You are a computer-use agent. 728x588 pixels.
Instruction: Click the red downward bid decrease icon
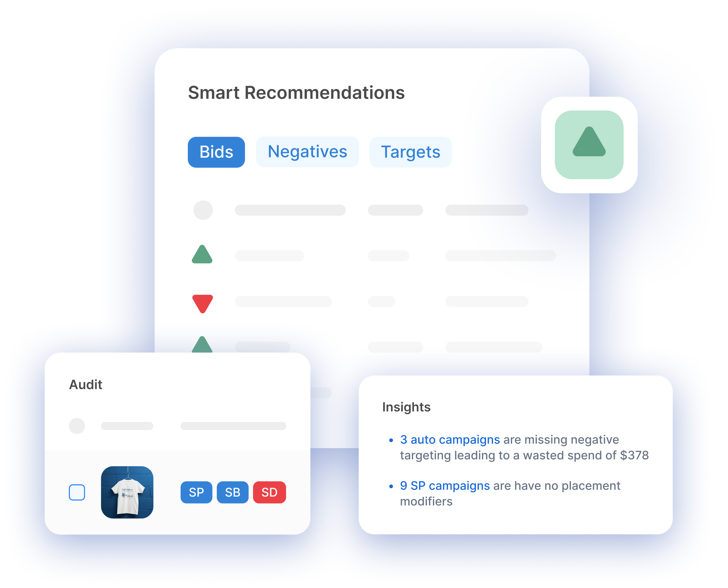pos(202,304)
